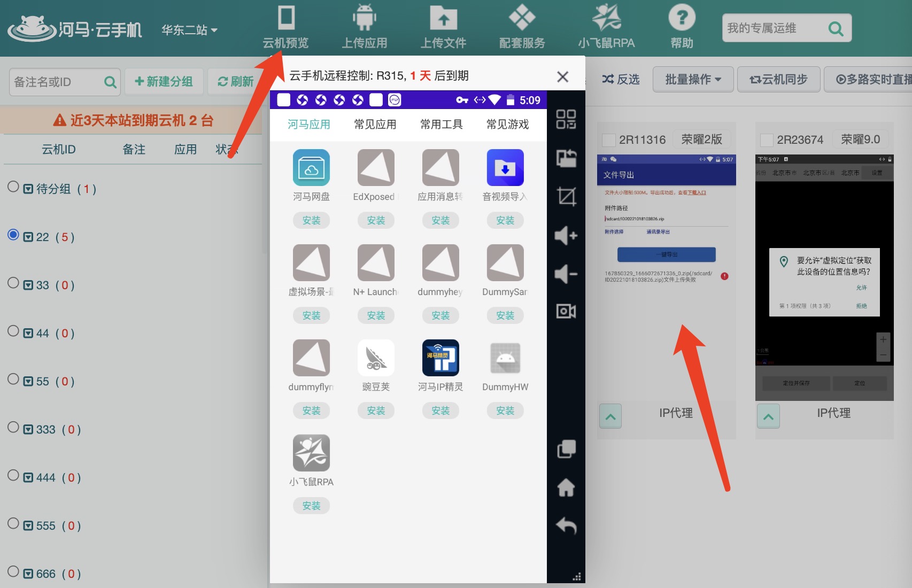
Task: Click the DummyHW app icon
Action: [x=505, y=358]
